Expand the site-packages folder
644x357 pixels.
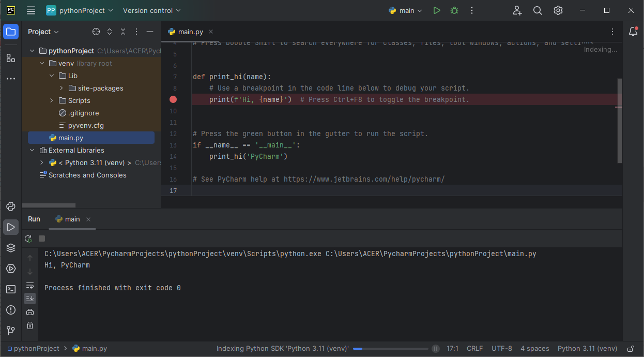pyautogui.click(x=62, y=88)
